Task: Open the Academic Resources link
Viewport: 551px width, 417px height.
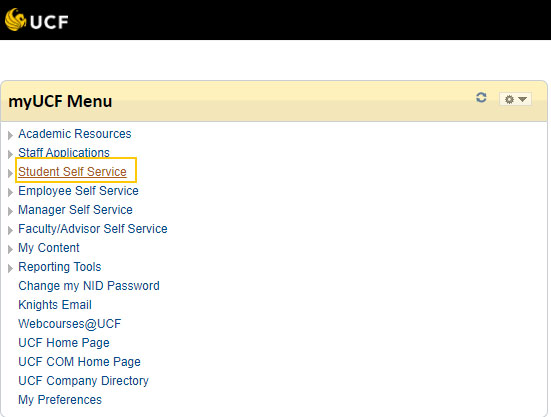Action: pos(75,134)
